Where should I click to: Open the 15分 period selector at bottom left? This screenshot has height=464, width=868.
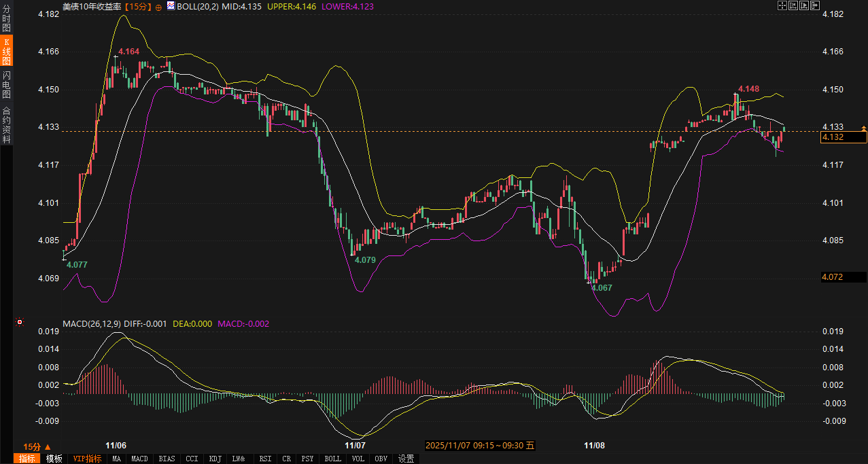click(37, 446)
